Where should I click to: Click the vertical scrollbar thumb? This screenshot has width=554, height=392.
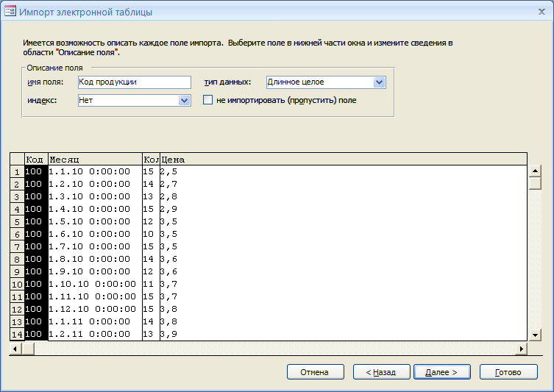[535, 183]
